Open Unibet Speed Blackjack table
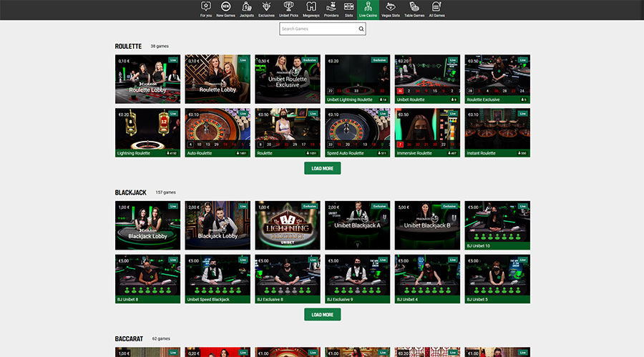 coord(218,279)
